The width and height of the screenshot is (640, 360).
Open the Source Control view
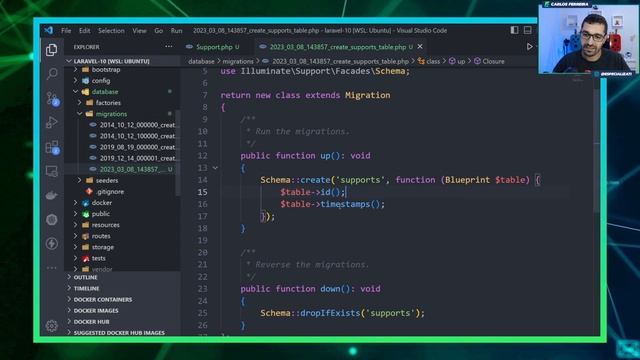[x=52, y=99]
